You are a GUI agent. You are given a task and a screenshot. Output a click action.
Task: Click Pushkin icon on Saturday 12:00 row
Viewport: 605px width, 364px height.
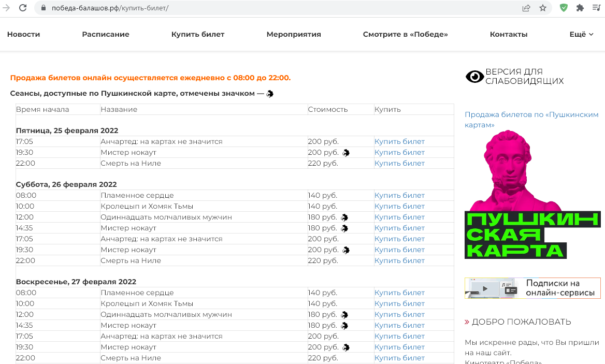(344, 217)
